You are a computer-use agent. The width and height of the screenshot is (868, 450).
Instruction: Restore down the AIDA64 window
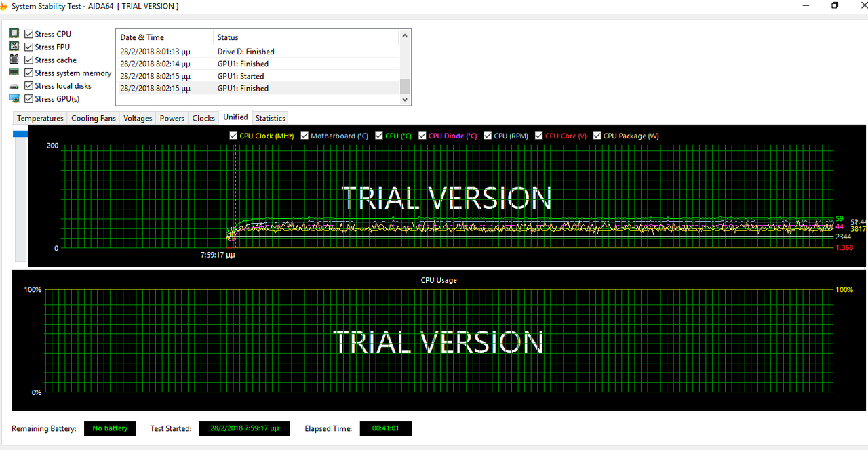point(835,6)
